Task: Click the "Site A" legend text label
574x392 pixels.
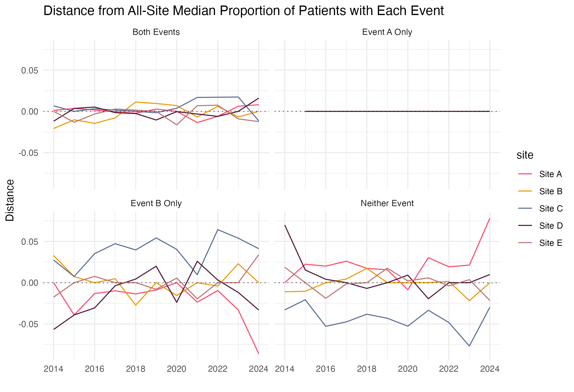Action: [x=551, y=174]
